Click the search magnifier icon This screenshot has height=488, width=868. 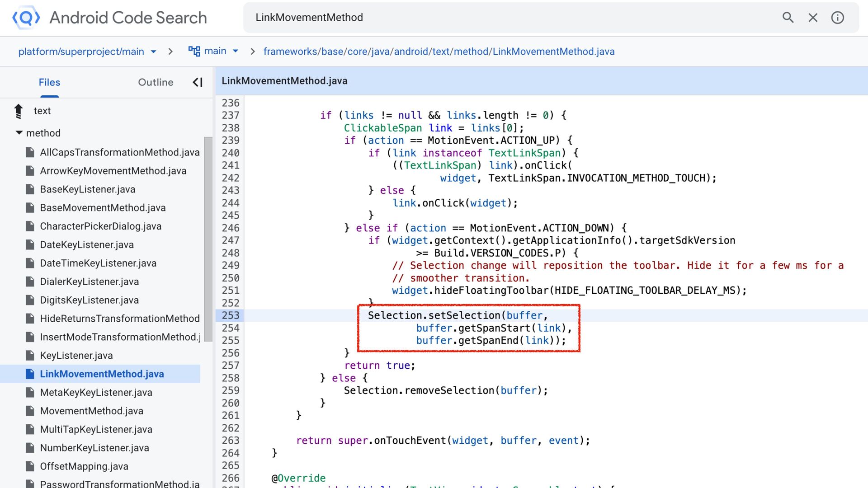[x=788, y=18]
